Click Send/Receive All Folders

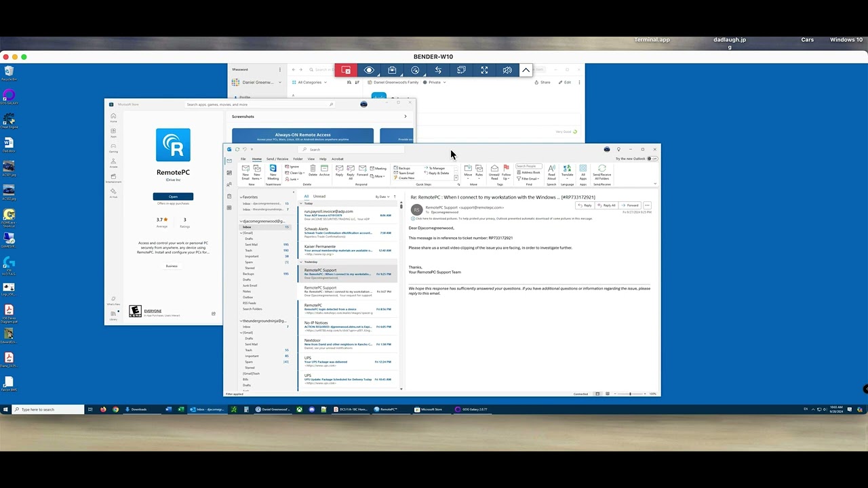pyautogui.click(x=601, y=171)
